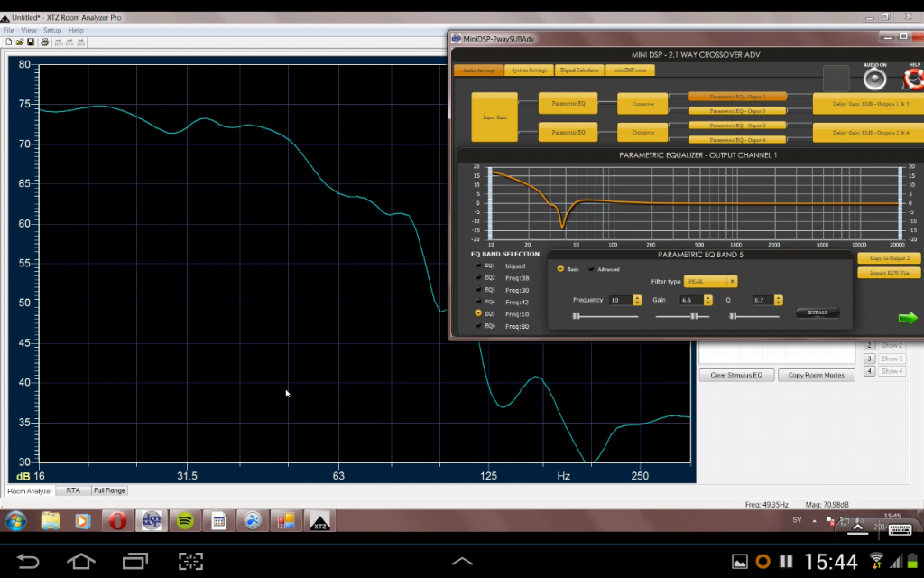Select the EQ5 Freq:10 band radio button
Viewport: 924px width, 578px height.
(478, 313)
